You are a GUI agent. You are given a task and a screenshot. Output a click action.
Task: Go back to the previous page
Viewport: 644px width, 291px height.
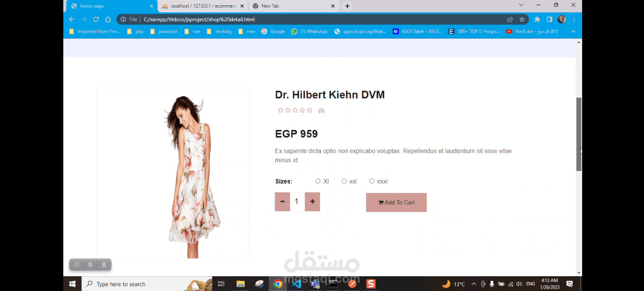(72, 20)
